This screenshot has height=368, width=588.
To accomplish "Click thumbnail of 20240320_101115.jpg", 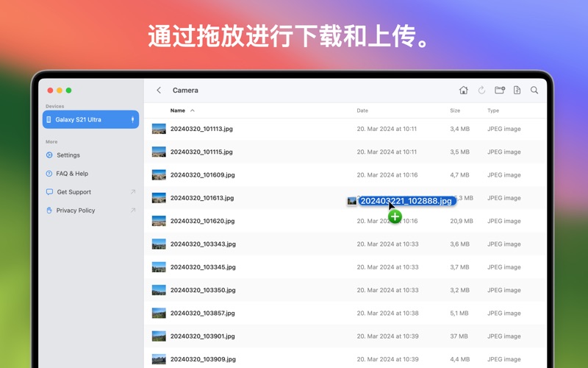I will [159, 152].
